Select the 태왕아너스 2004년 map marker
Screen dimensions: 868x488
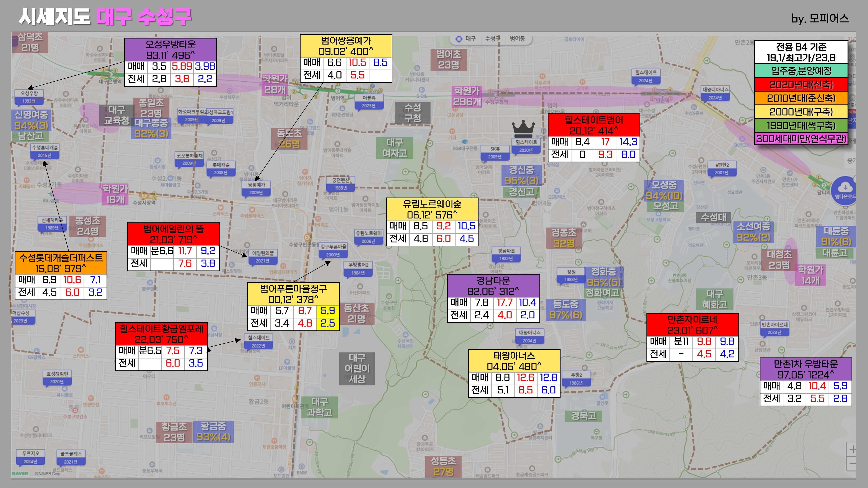point(529,336)
